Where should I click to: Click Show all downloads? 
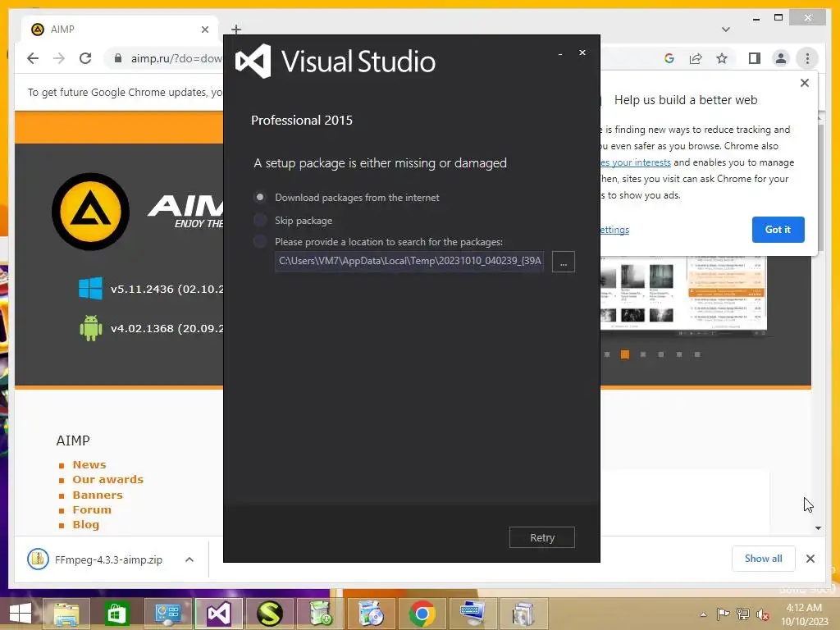coord(763,559)
